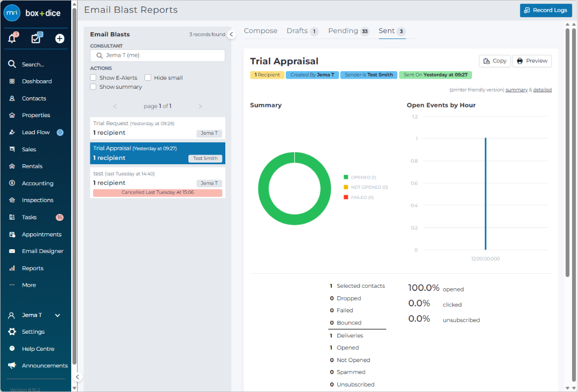Image resolution: width=578 pixels, height=392 pixels.
Task: Click the Consultant search input field
Action: click(x=157, y=56)
